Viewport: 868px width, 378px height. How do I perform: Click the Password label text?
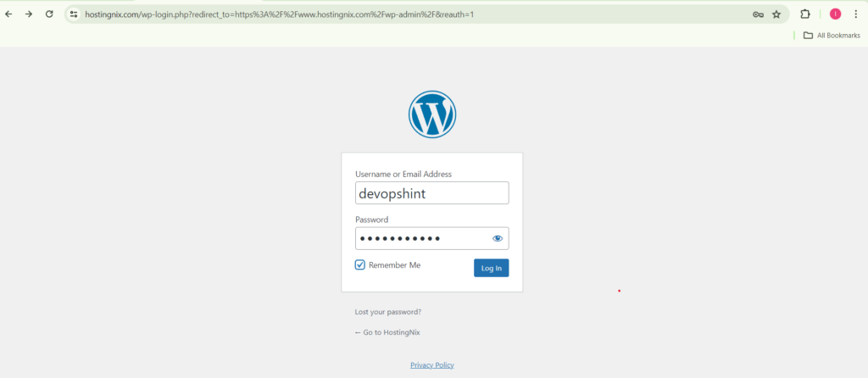click(x=371, y=220)
